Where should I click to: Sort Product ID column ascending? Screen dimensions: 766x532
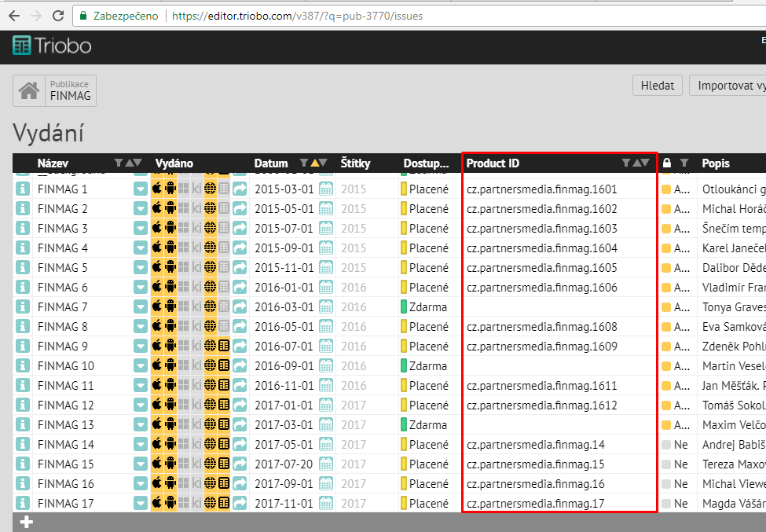pyautogui.click(x=636, y=163)
